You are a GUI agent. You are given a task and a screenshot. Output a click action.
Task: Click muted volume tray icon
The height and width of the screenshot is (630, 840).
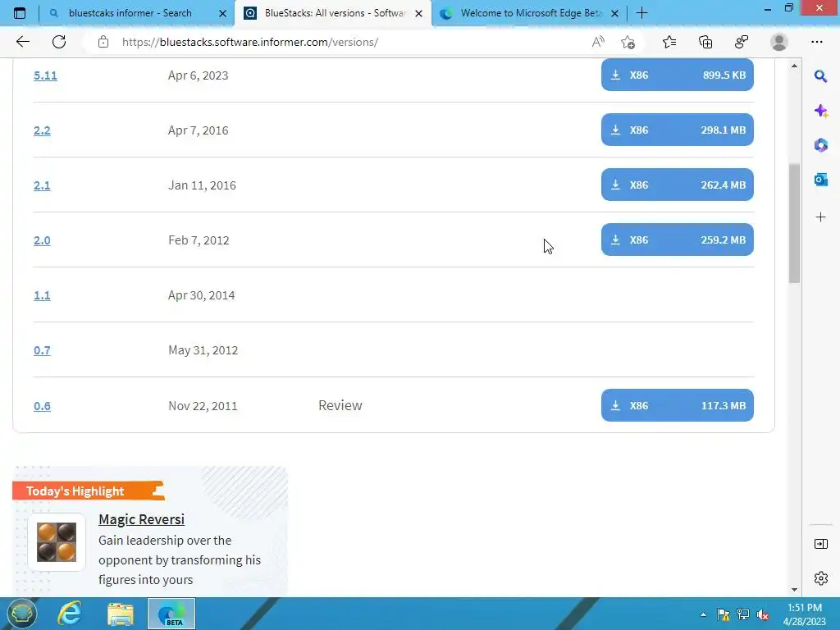pos(763,614)
